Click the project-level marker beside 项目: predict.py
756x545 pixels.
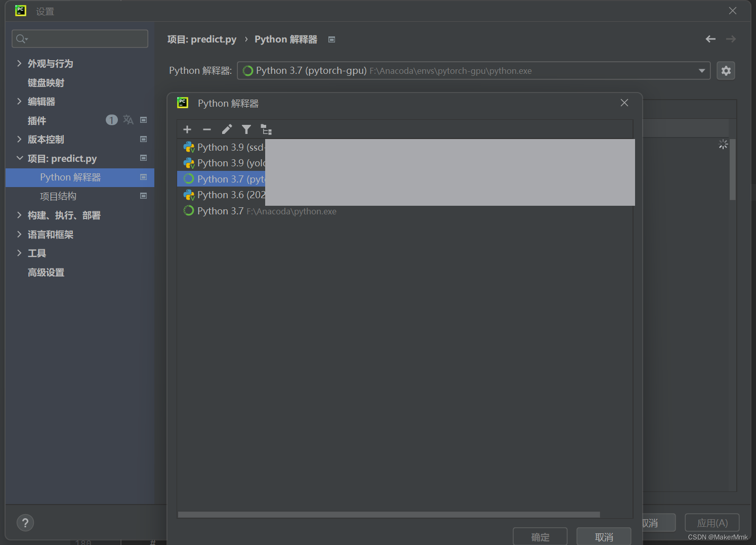pos(143,158)
